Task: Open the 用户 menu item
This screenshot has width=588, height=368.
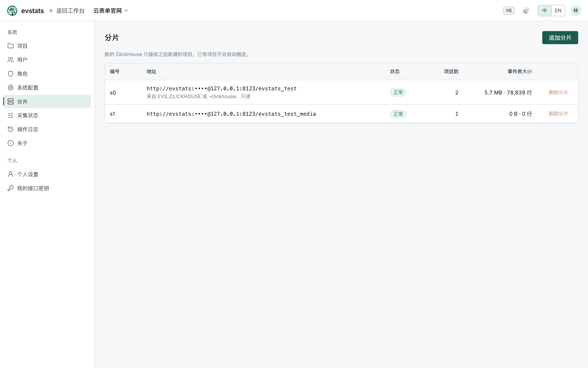Action: pyautogui.click(x=47, y=60)
